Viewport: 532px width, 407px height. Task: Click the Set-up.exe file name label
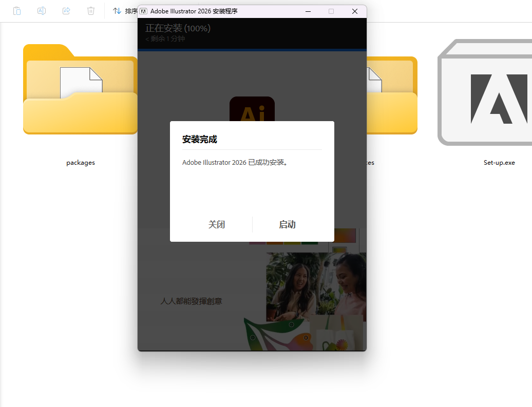[x=499, y=163]
